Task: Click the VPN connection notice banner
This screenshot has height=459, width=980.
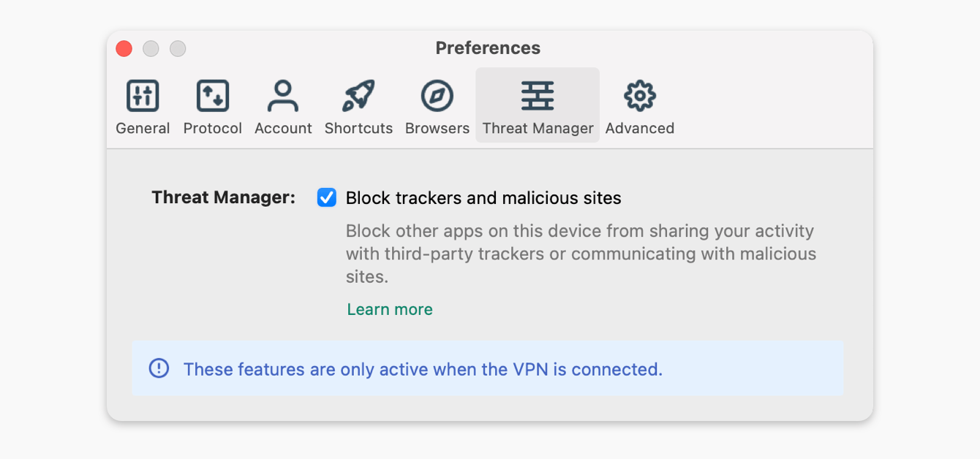Action: (x=488, y=369)
